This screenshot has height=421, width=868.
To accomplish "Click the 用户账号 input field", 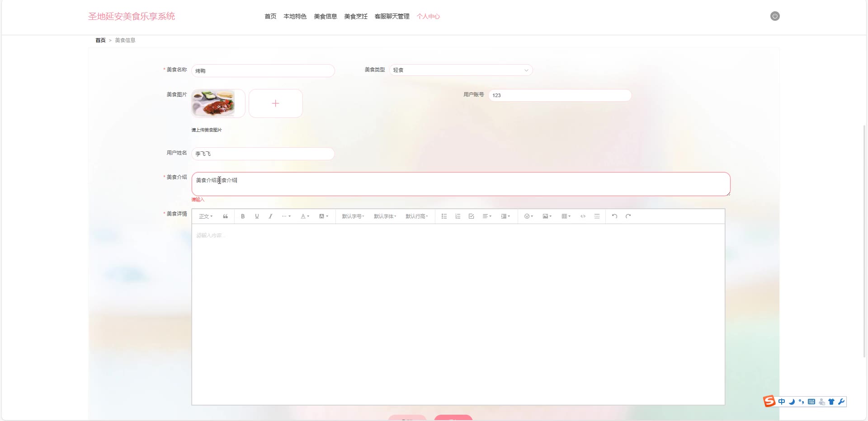I will (560, 95).
